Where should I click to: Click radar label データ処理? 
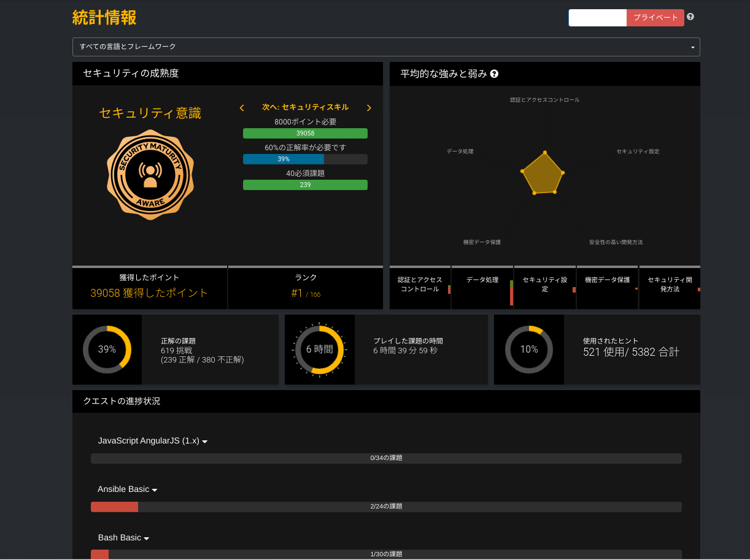point(460,152)
